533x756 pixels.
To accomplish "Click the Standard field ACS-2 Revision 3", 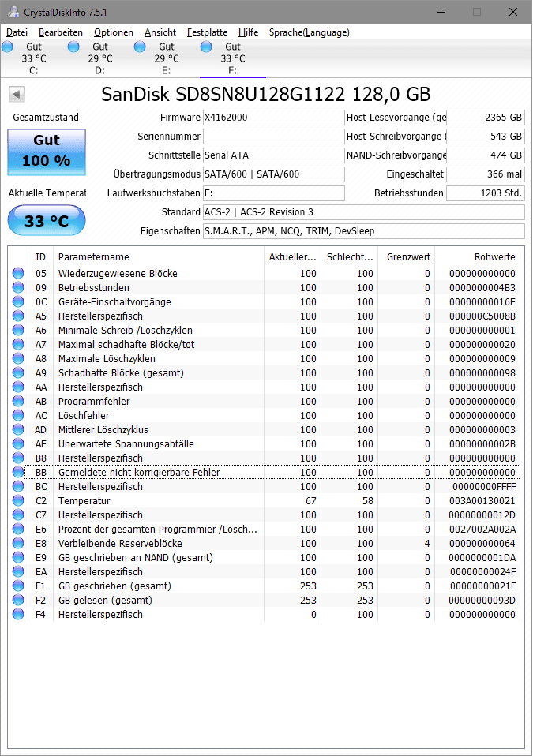I will pos(364,212).
